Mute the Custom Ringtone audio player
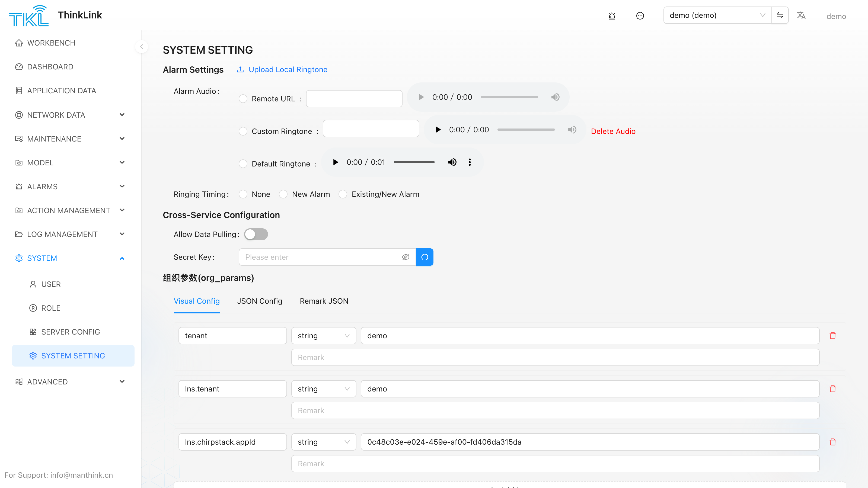 click(572, 130)
